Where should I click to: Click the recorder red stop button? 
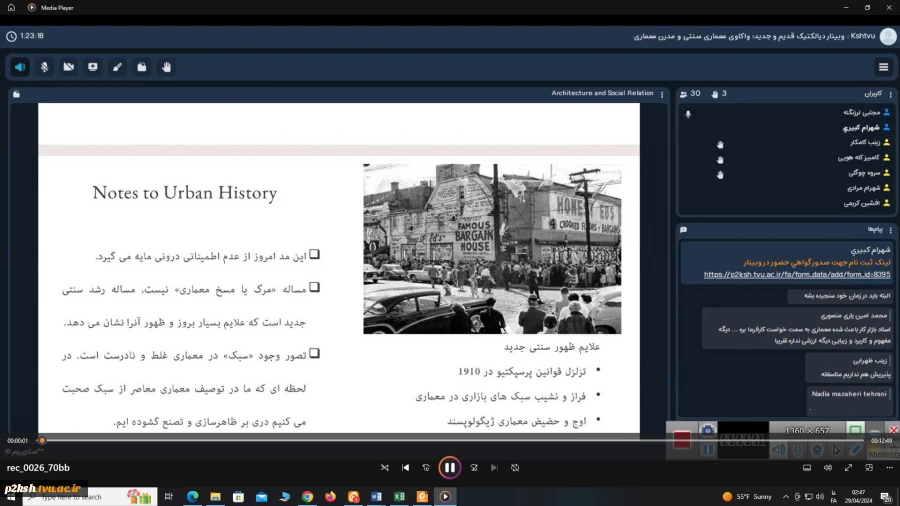coord(682,440)
